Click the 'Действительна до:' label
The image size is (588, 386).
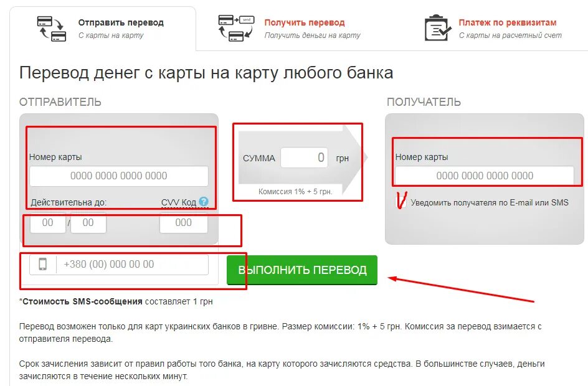(69, 203)
